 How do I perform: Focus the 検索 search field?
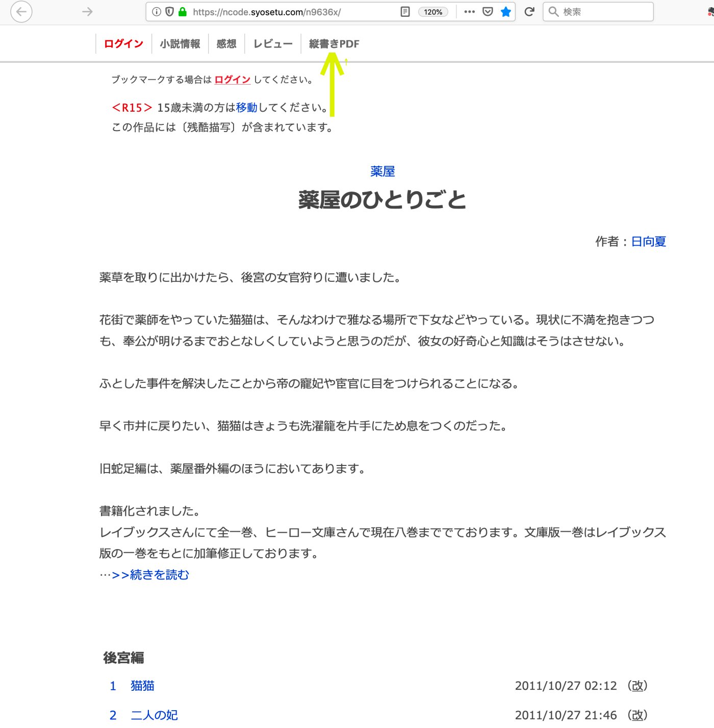tap(598, 12)
